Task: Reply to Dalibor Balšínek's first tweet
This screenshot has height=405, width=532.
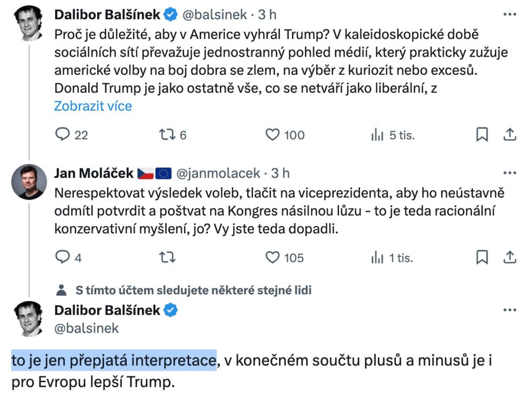Action: [x=63, y=135]
